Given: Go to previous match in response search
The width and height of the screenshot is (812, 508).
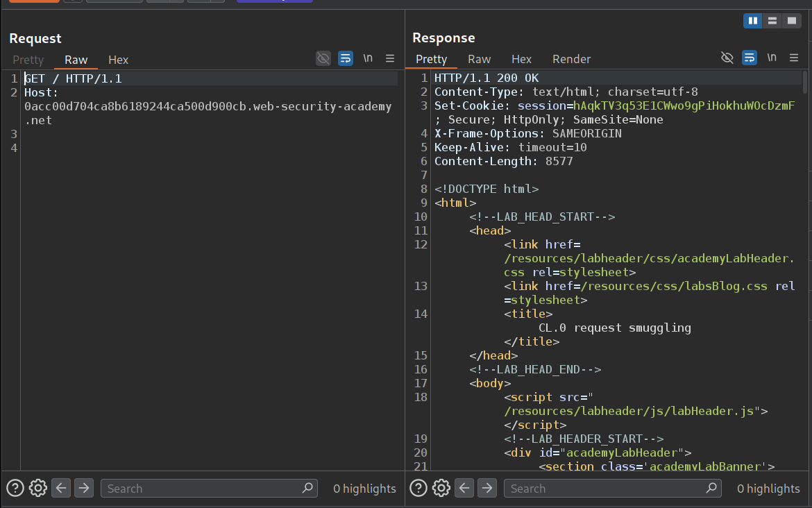Looking at the screenshot, I should click(465, 488).
